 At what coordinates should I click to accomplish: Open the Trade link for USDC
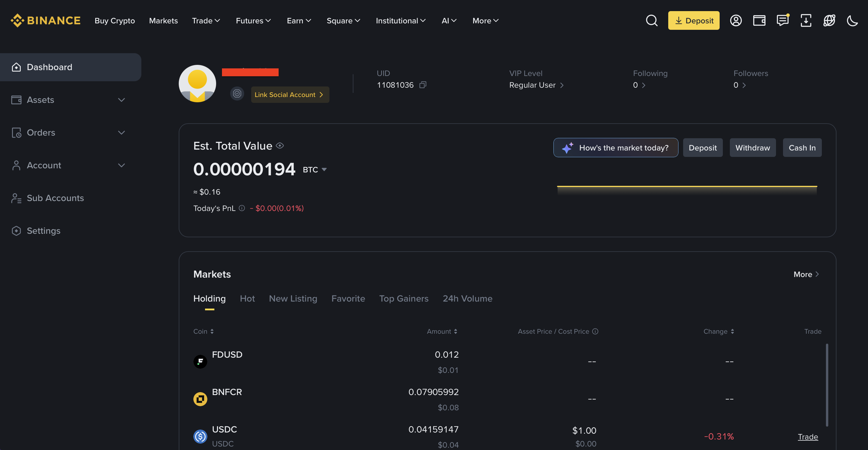808,437
